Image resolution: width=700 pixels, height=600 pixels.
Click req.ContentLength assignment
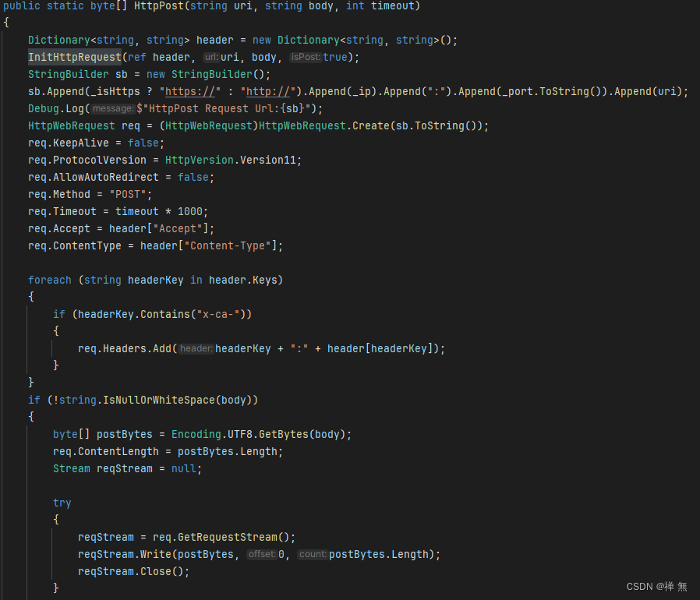pyautogui.click(x=168, y=452)
